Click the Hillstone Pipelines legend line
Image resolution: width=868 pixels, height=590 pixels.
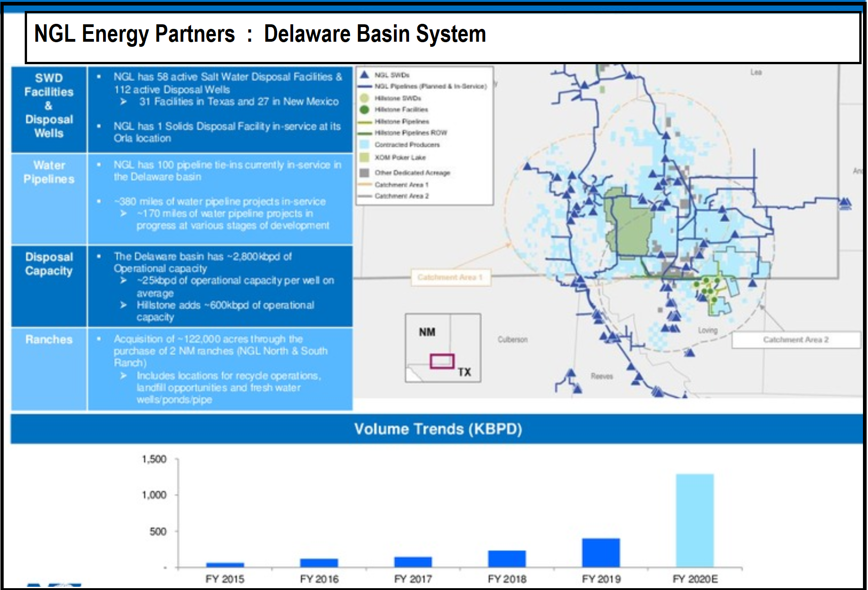365,122
